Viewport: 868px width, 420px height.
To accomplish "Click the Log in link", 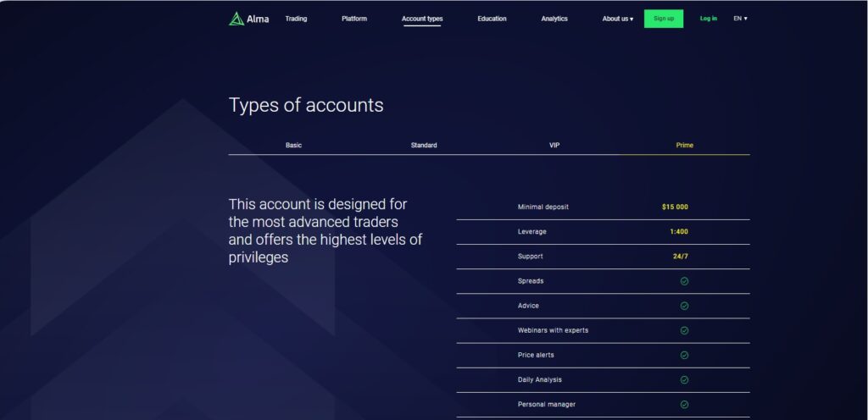I will 708,19.
